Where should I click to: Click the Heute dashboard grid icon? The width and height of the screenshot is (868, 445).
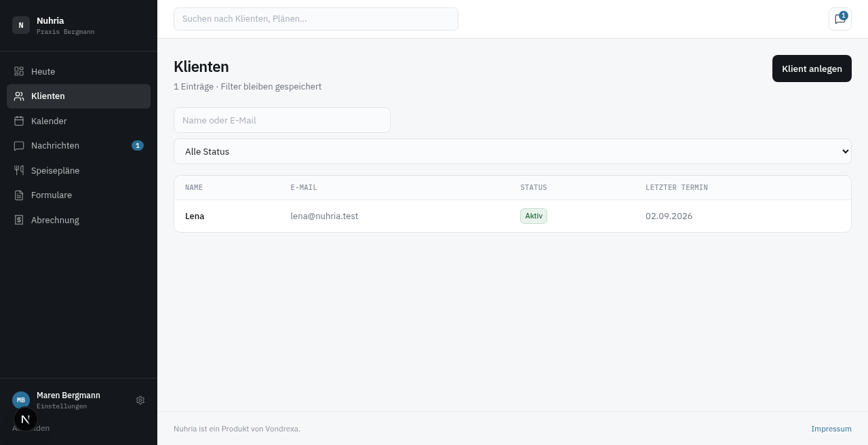point(19,71)
